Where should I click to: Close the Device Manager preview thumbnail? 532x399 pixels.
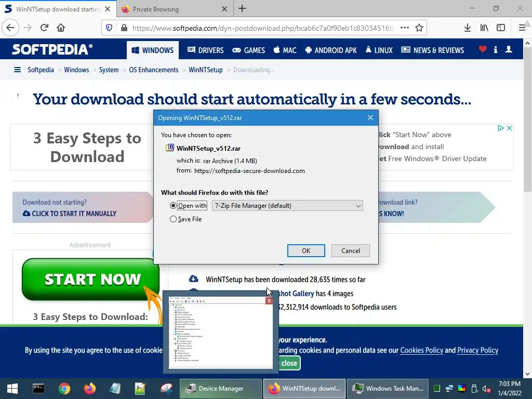(x=269, y=301)
